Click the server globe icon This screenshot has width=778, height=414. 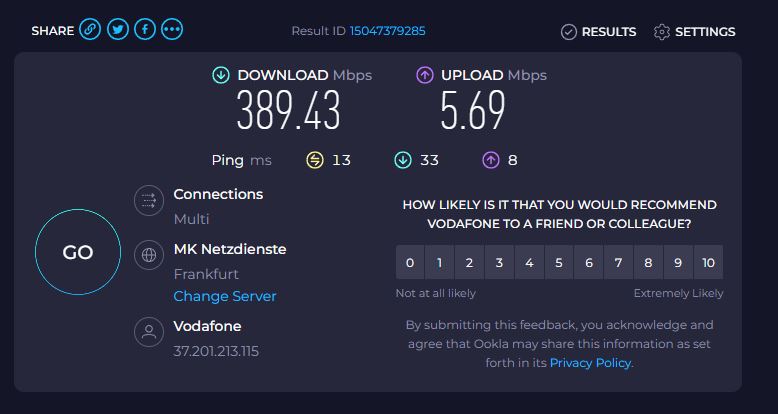point(149,255)
